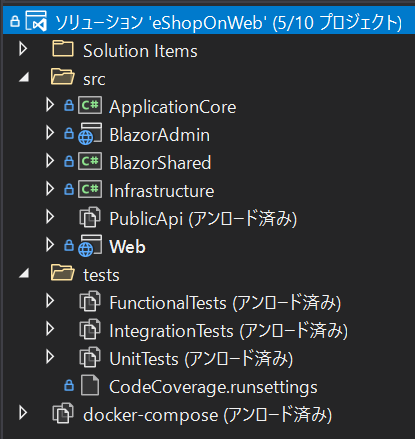Collapse the src folder

[x=24, y=77]
